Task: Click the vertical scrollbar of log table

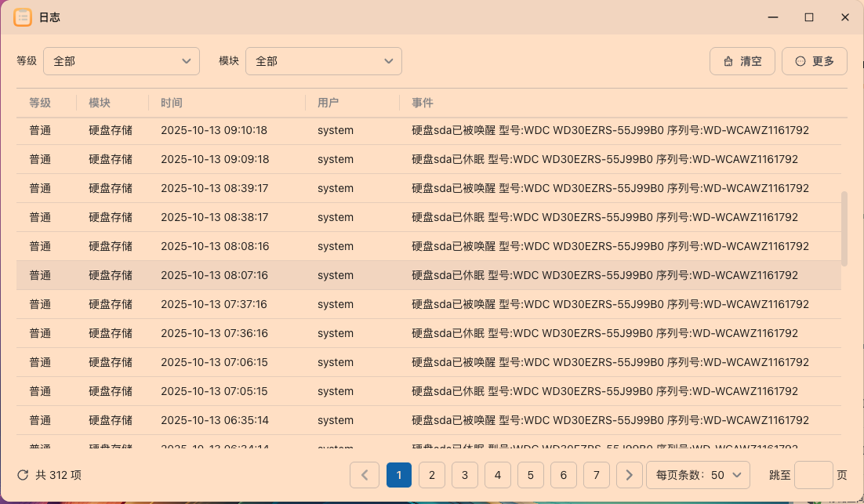Action: pos(844,228)
